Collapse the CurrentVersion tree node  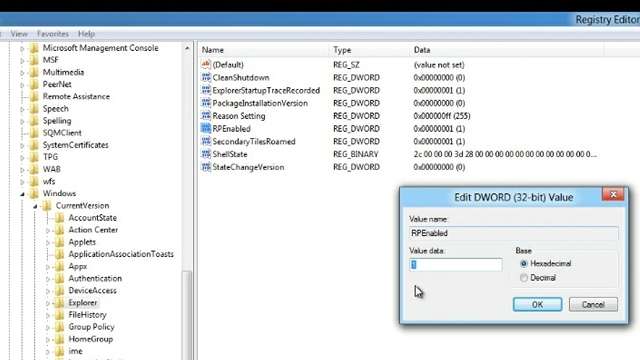pos(36,206)
